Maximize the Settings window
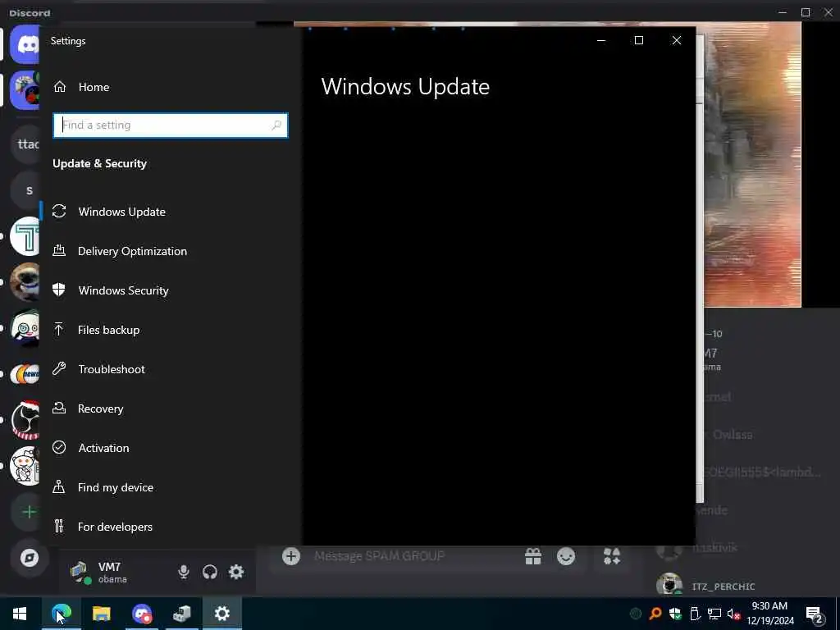840x630 pixels. pos(638,41)
